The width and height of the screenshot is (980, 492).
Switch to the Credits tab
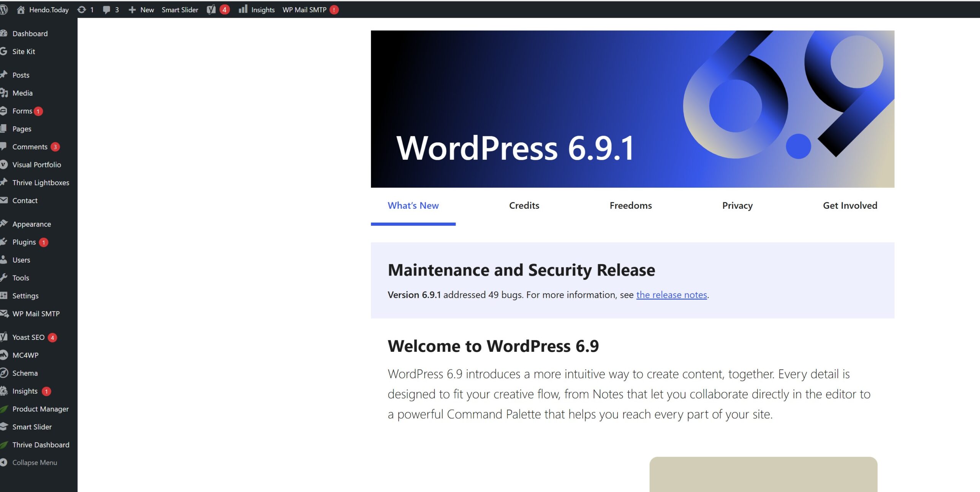524,205
